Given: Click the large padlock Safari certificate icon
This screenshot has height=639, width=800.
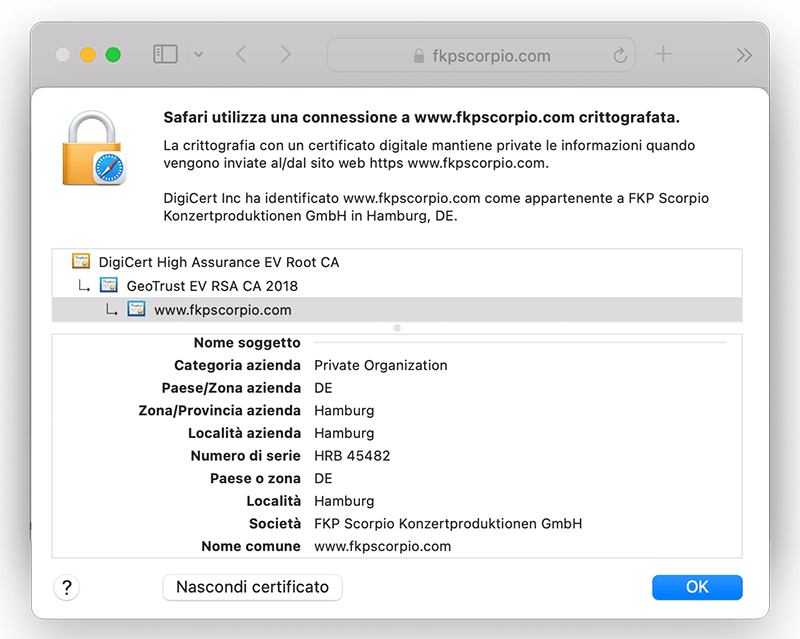Looking at the screenshot, I should click(x=94, y=148).
